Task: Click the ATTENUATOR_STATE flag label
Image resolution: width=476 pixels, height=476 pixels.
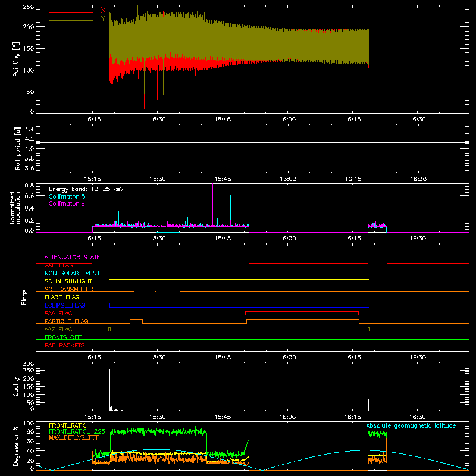Action: click(x=72, y=257)
